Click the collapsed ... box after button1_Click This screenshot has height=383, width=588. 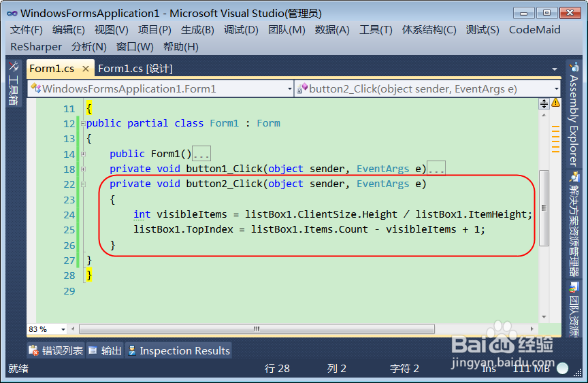pos(436,169)
